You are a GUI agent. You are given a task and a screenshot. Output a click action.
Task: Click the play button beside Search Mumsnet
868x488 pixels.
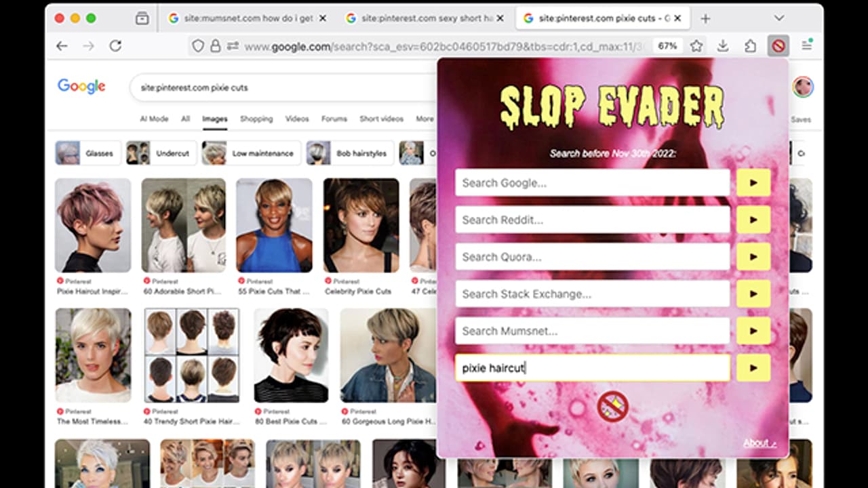click(x=753, y=331)
